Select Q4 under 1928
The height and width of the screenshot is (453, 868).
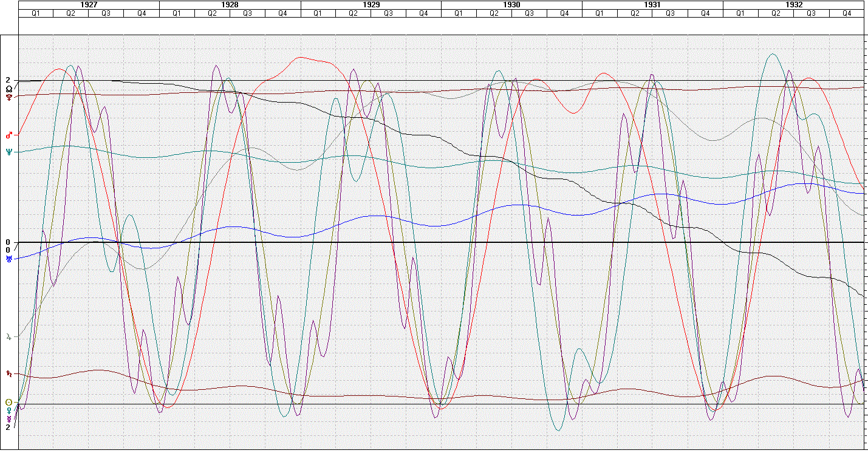click(x=282, y=13)
